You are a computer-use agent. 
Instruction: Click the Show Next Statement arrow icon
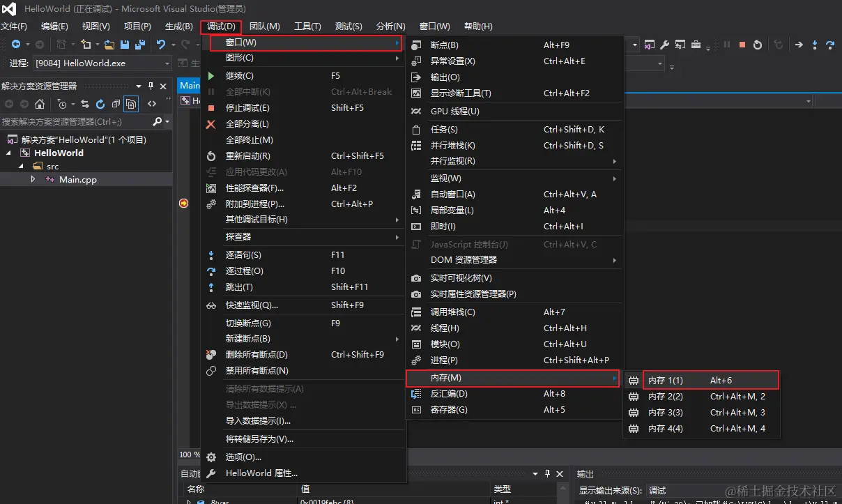pos(799,45)
